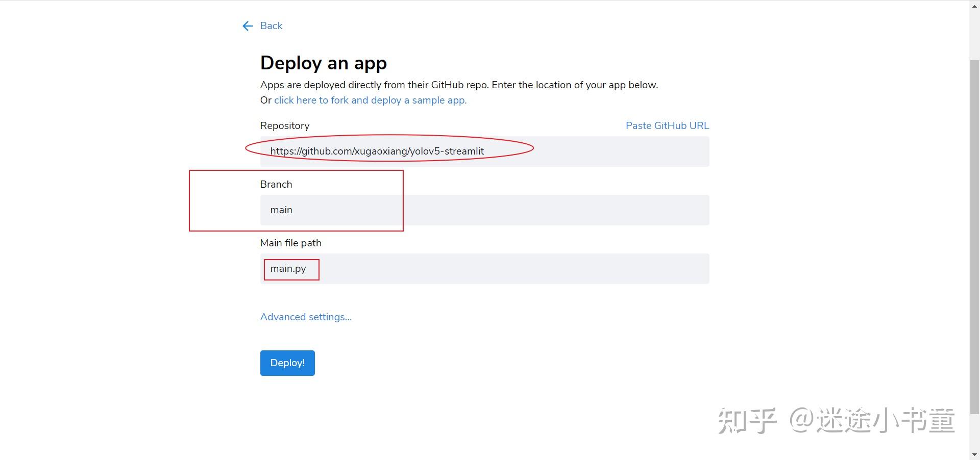Click the 'Or' text before the sample link
Viewport: 980px width, 460px height.
(x=265, y=100)
